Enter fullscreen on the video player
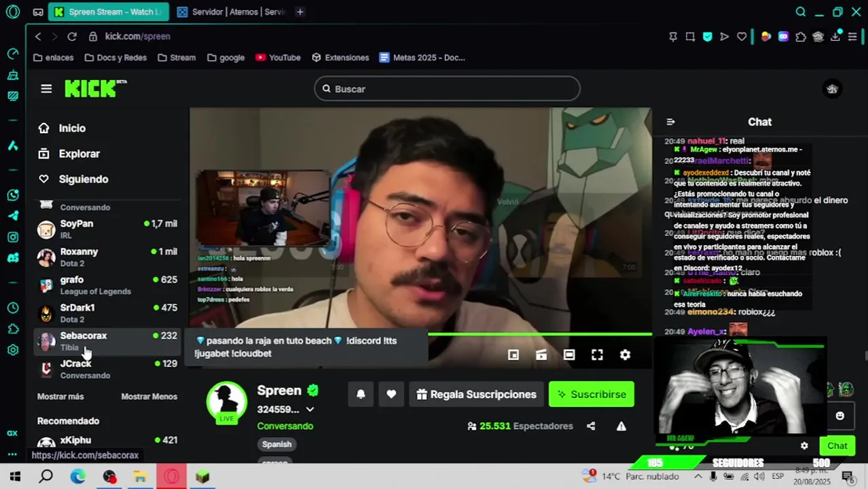The image size is (868, 489). [x=597, y=355]
